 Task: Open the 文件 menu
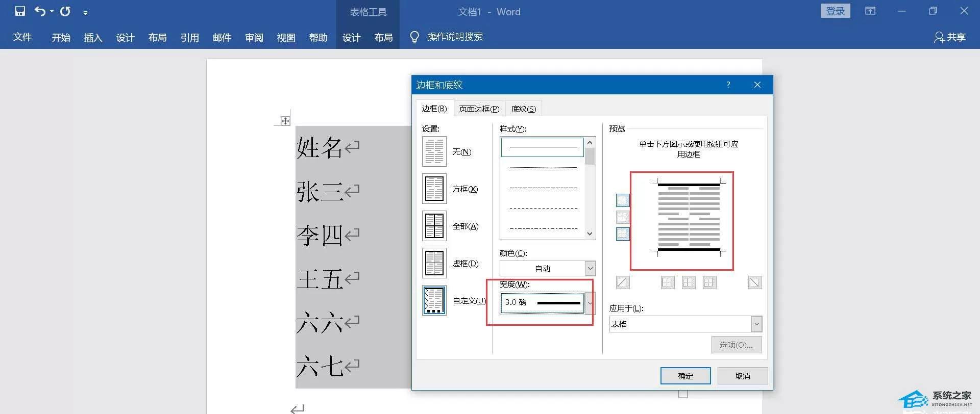(22, 37)
